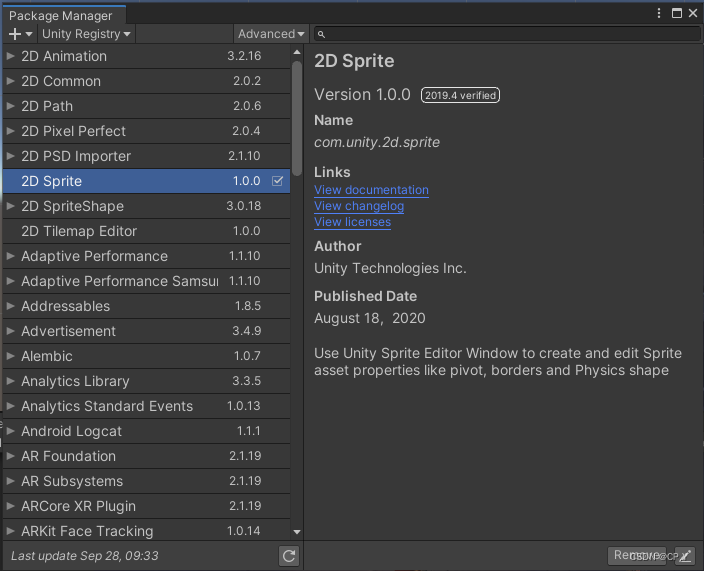
Task: Click the package list scrollbar thumb
Action: tap(297, 119)
